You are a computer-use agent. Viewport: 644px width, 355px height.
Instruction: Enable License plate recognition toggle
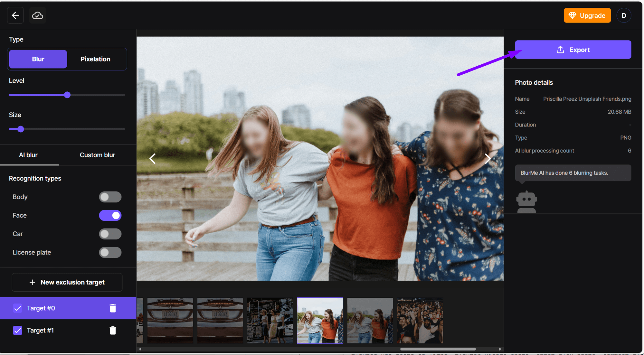pyautogui.click(x=110, y=253)
